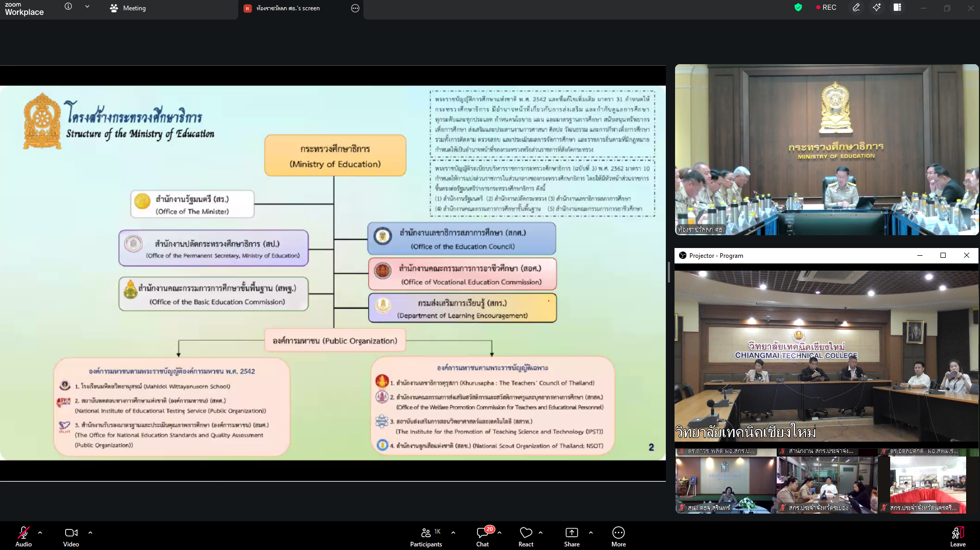Viewport: 980px width, 550px height.
Task: Change the view layout icon
Action: [x=897, y=8]
